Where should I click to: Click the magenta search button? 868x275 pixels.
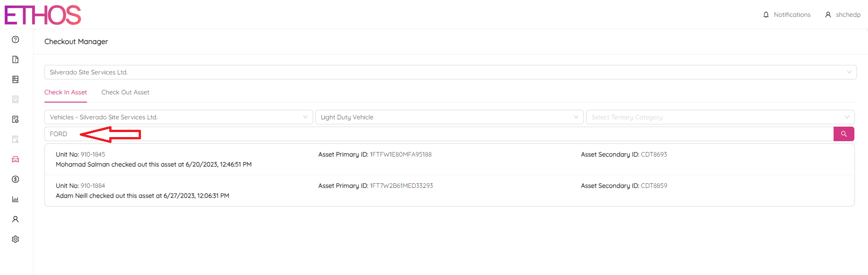coord(844,134)
